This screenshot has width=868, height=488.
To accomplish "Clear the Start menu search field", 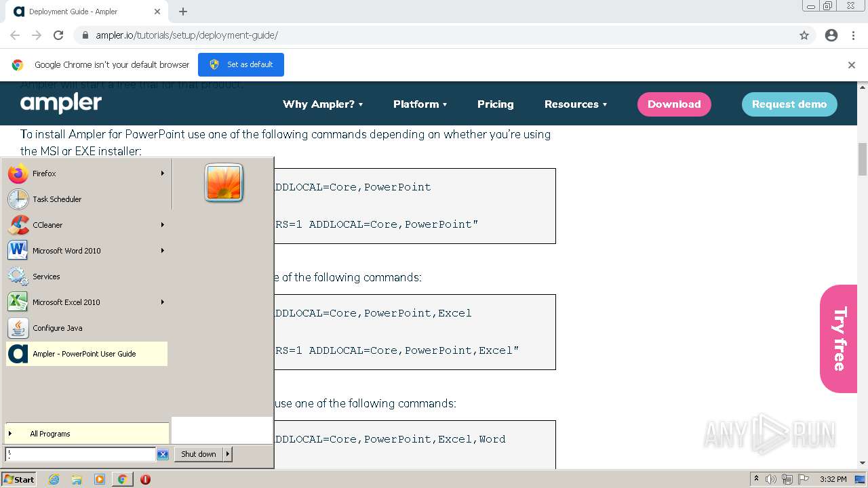I will [x=163, y=455].
